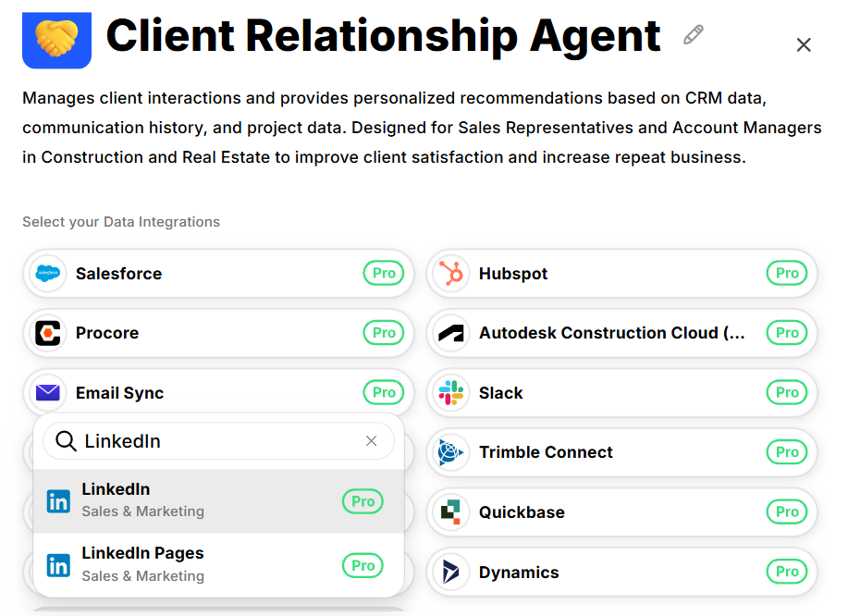Select the Slack integration
Screen dimensions: 848x616
point(622,392)
